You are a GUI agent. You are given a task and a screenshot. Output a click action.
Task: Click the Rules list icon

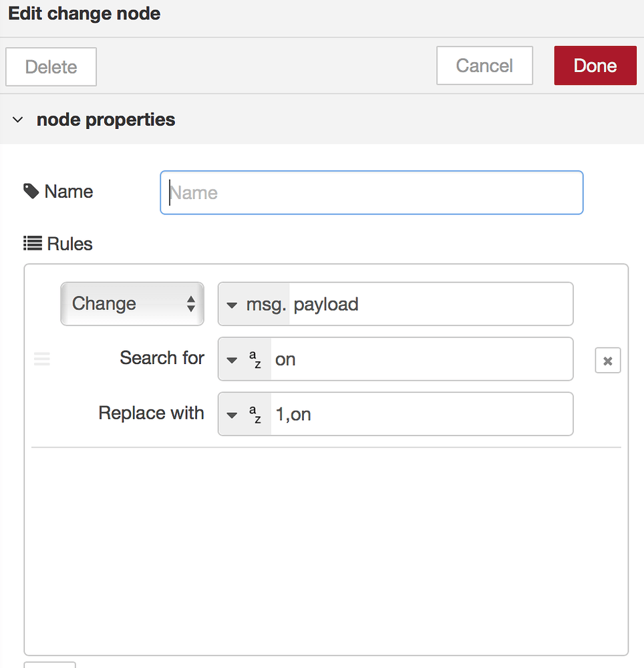(31, 243)
